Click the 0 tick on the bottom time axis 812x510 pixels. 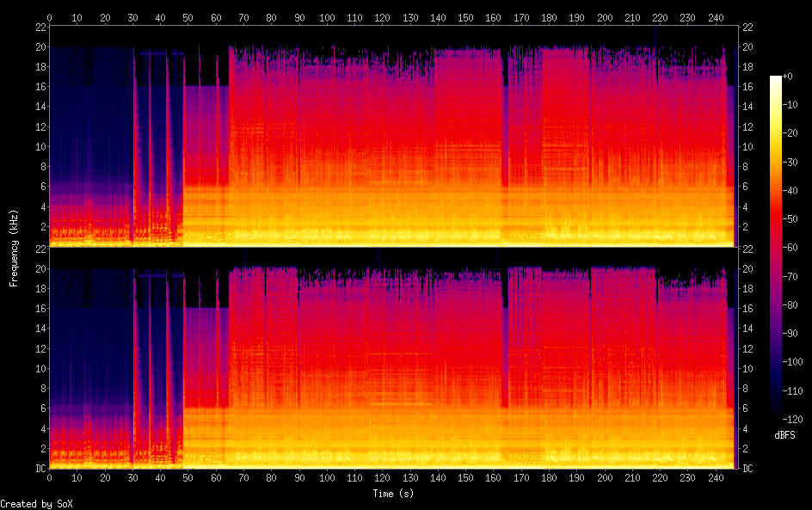[50, 477]
